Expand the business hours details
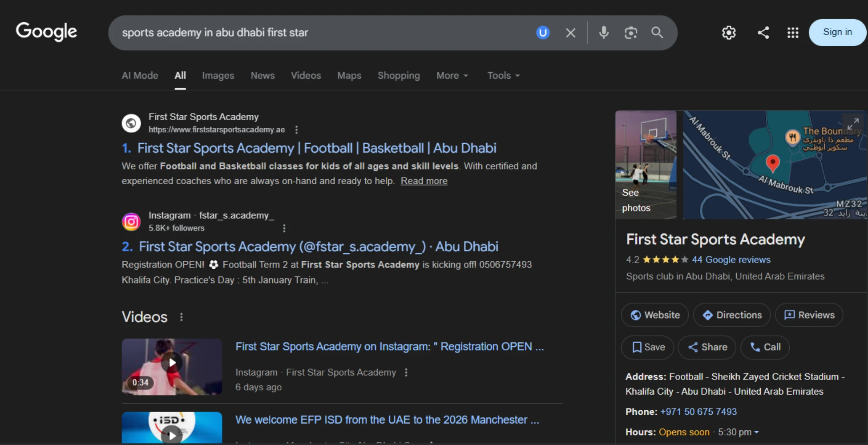The width and height of the screenshot is (868, 445). coord(756,432)
